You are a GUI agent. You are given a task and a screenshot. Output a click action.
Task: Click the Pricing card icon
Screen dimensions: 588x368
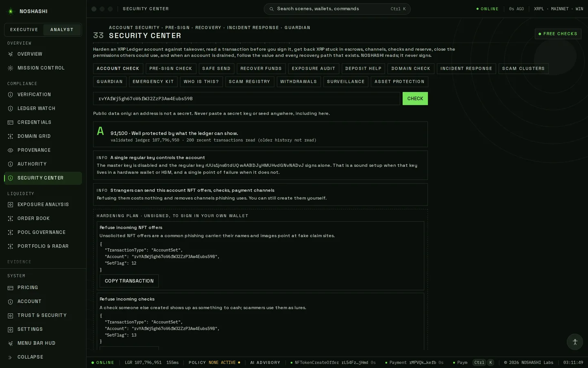tap(11, 288)
